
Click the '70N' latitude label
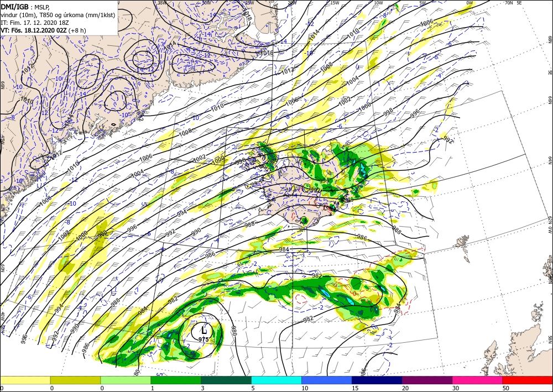pos(509,3)
